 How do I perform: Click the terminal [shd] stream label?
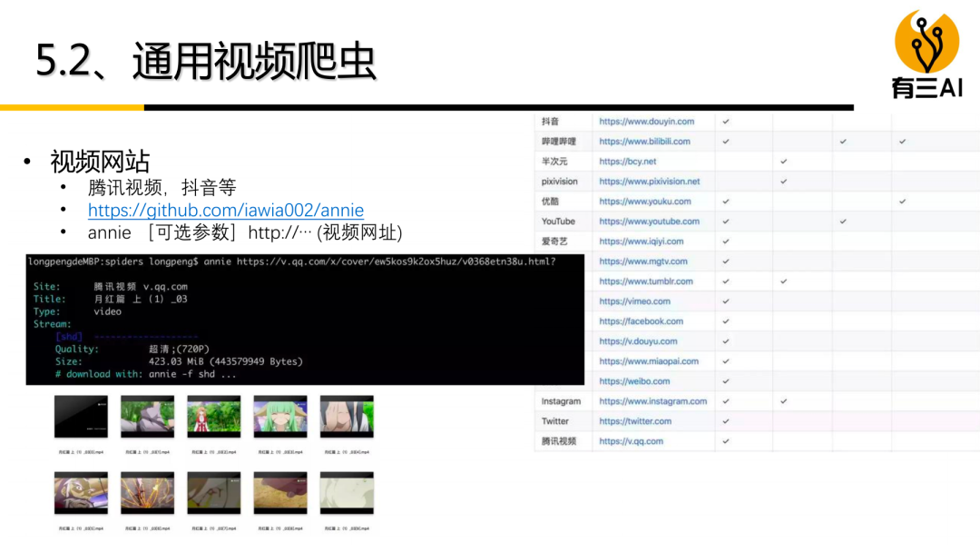[x=69, y=336]
